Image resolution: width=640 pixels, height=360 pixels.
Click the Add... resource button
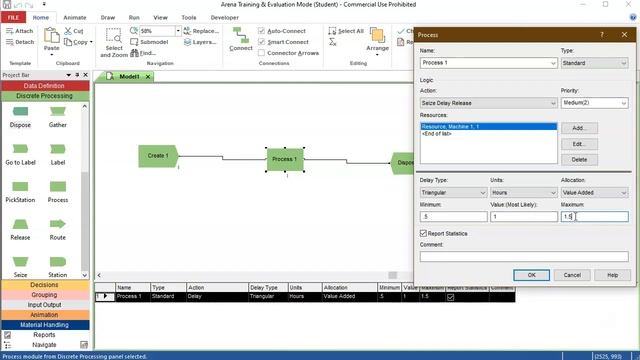[579, 128]
